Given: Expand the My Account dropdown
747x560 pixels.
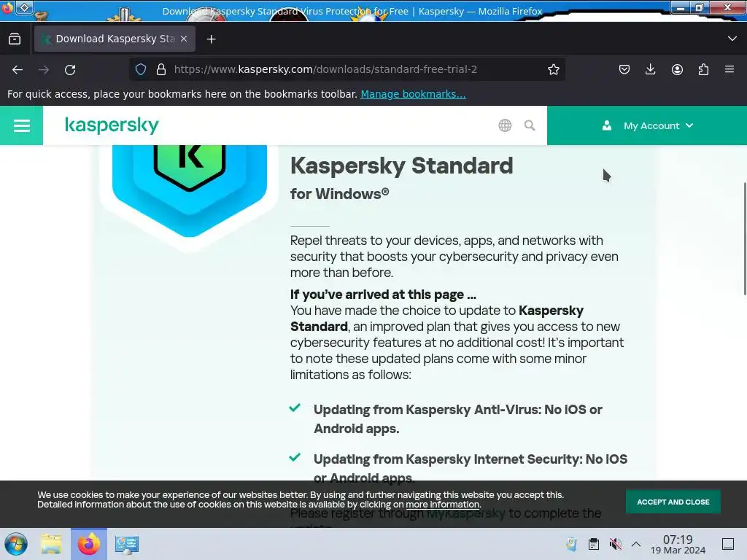Looking at the screenshot, I should point(647,125).
